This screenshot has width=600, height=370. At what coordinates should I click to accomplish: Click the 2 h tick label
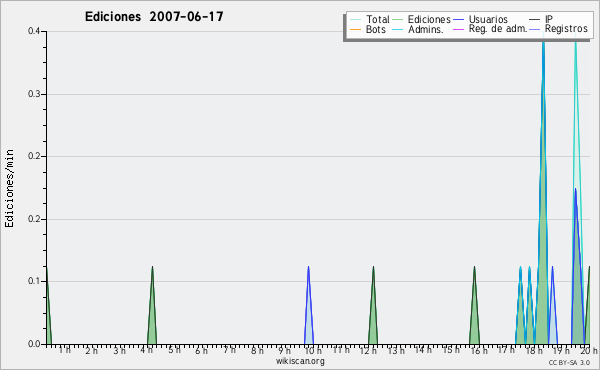point(91,350)
